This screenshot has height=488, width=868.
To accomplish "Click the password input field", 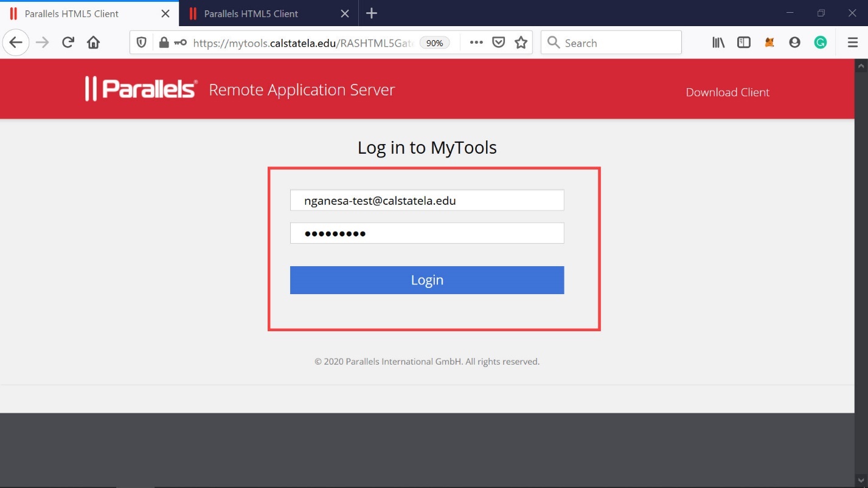I will (427, 233).
